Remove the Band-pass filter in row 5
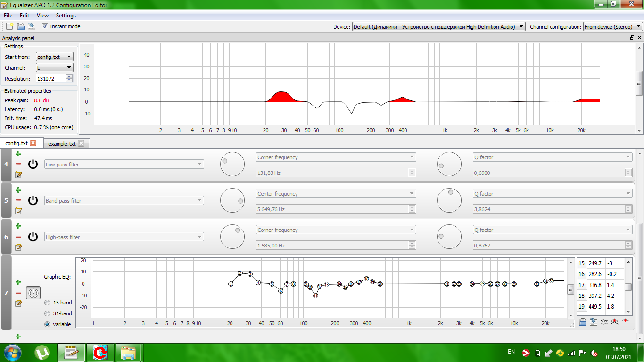 [x=18, y=200]
